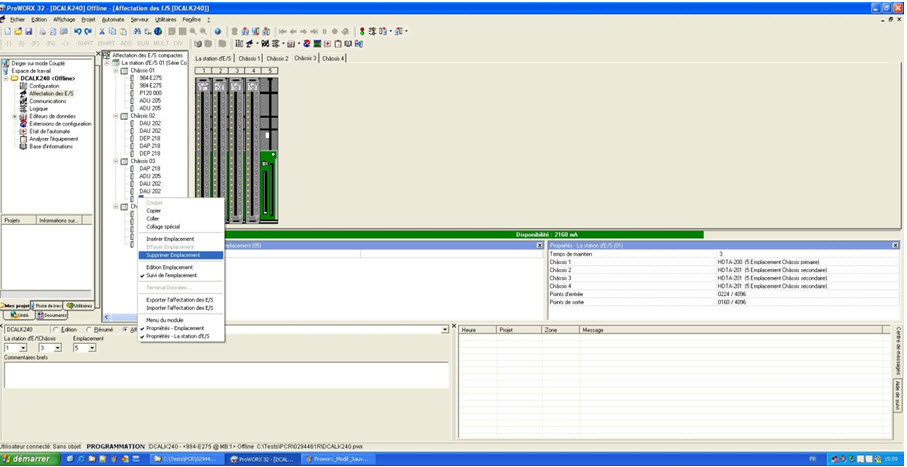Image resolution: width=907 pixels, height=467 pixels.
Task: Click the Informations sur... column header
Action: [59, 220]
